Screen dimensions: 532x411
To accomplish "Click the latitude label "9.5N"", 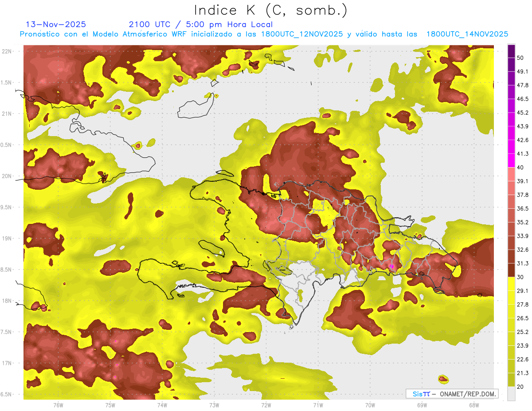I will [x=7, y=207].
